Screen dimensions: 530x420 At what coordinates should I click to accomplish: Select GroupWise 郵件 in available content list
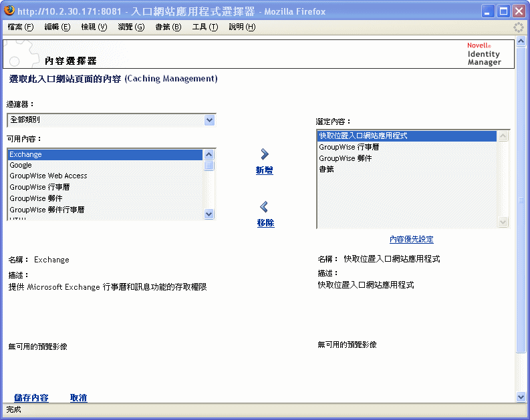pyautogui.click(x=105, y=198)
